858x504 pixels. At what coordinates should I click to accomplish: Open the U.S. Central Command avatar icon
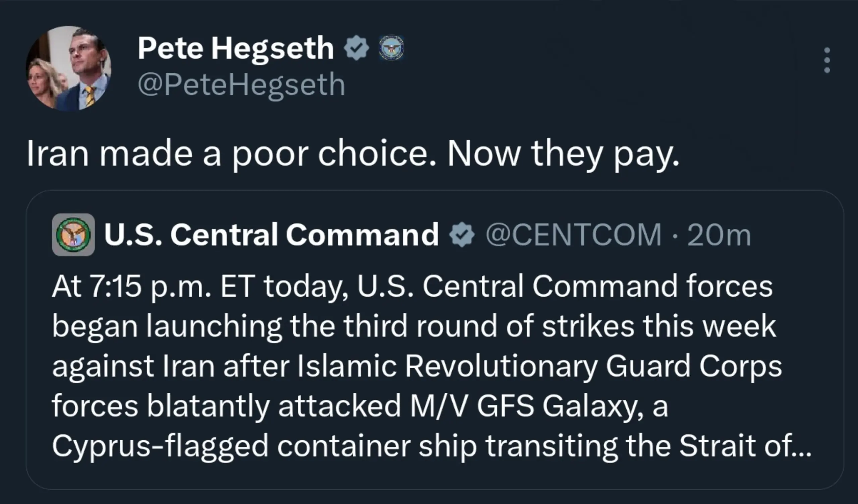click(73, 235)
